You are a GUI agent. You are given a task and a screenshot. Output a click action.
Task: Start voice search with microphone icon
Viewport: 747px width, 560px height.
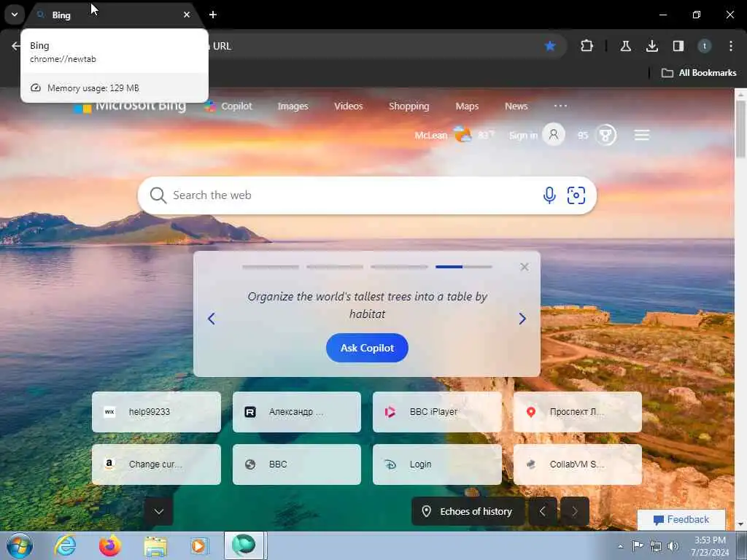549,195
